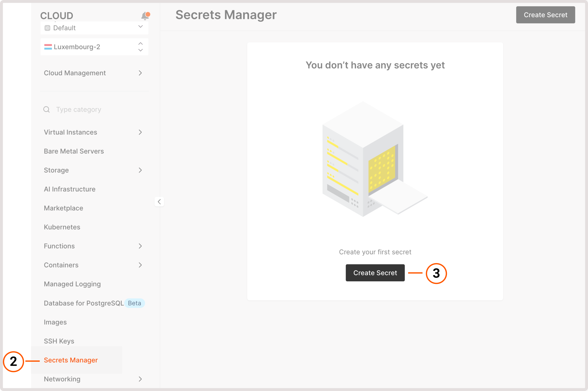The image size is (588, 391).
Task: Select Secrets Manager in sidebar
Action: coord(71,360)
